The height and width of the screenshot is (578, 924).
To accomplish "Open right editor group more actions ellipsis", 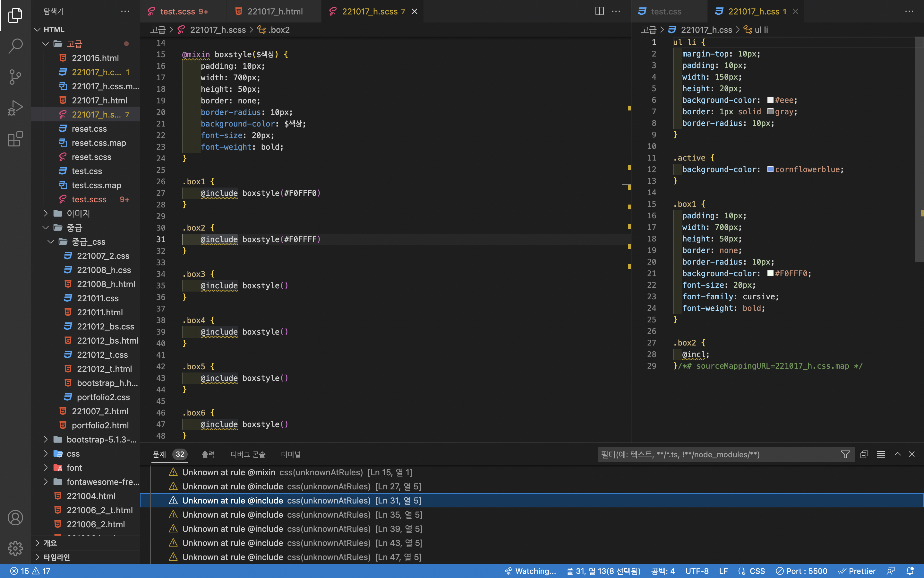I will (909, 12).
